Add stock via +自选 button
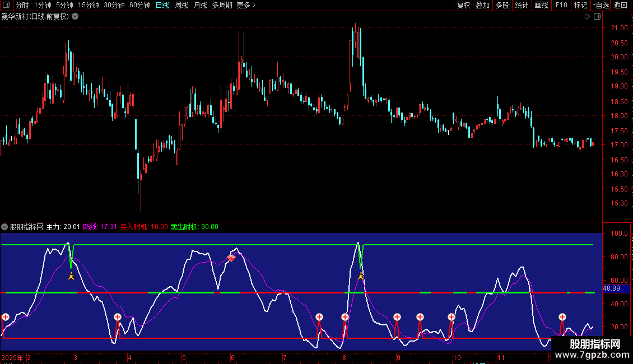633x364 pixels. pyautogui.click(x=601, y=5)
